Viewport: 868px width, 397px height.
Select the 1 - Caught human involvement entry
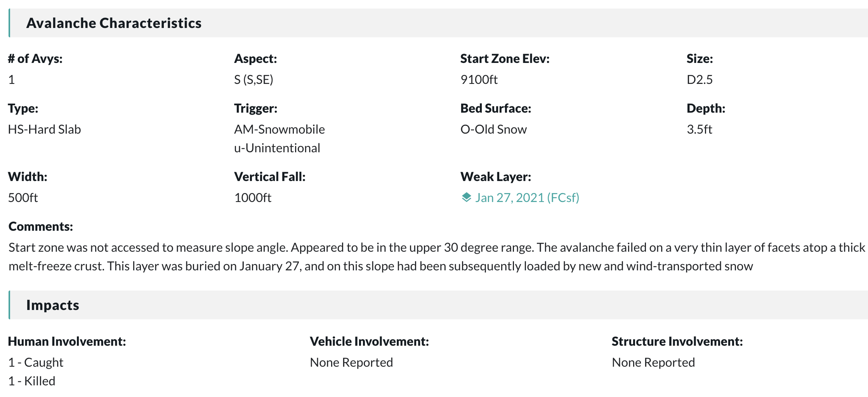36,362
